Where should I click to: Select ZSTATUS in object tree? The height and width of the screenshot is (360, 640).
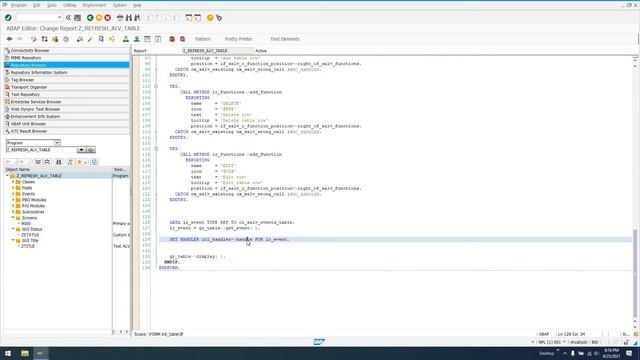[30, 235]
